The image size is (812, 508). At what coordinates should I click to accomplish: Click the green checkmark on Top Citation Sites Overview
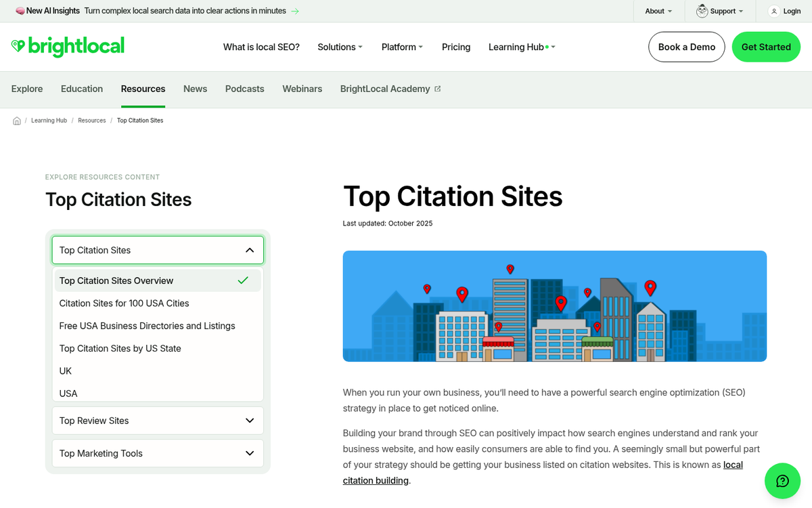click(x=243, y=280)
